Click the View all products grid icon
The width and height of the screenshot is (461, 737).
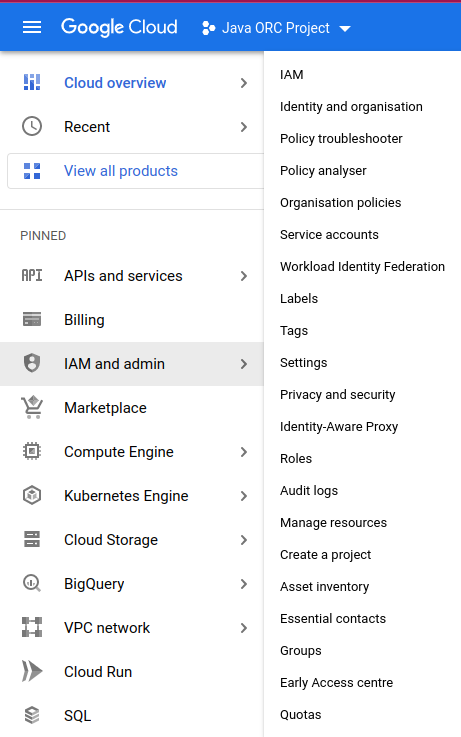32,171
